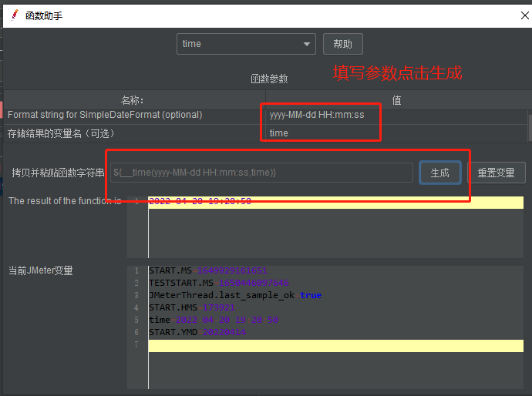Click the '函数参数' section label
The width and height of the screenshot is (532, 396).
pos(269,79)
